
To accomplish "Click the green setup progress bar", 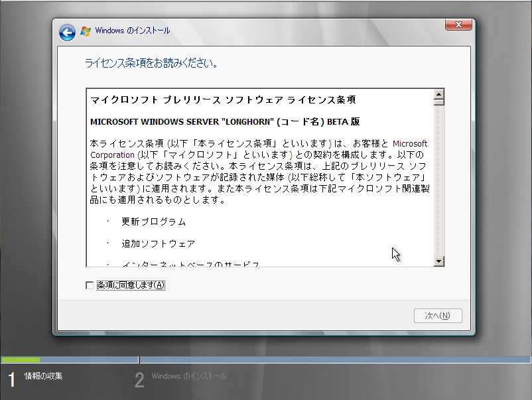I will pos(21,360).
